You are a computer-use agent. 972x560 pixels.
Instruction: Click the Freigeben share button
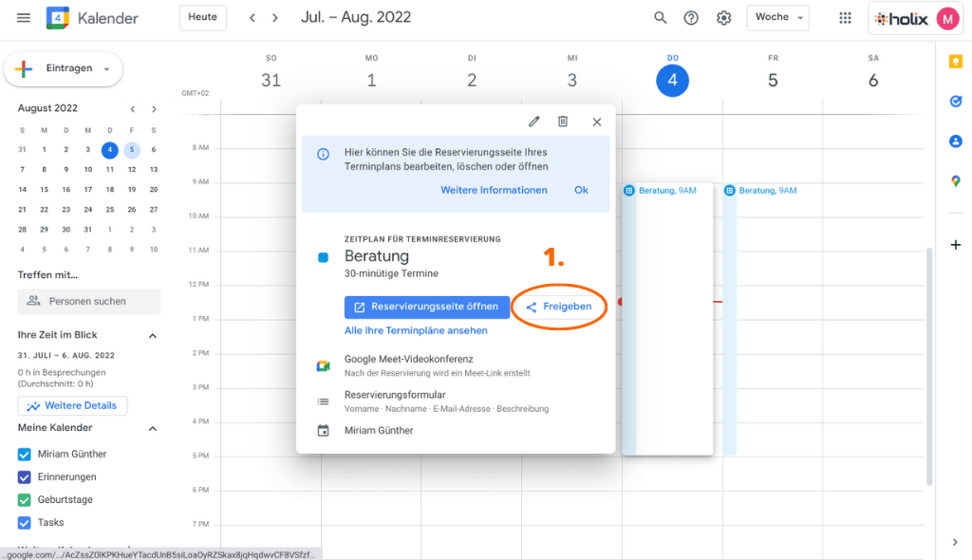tap(559, 307)
